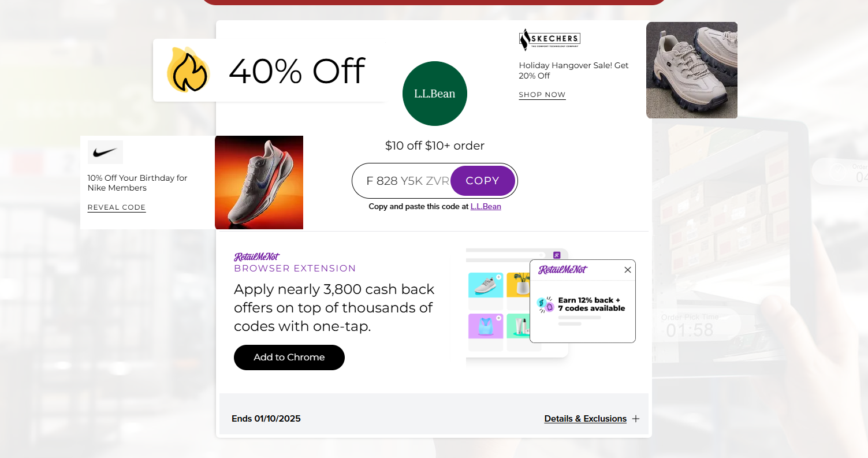Click the Skechers sneaker product image
The width and height of the screenshot is (868, 458).
pos(692,70)
